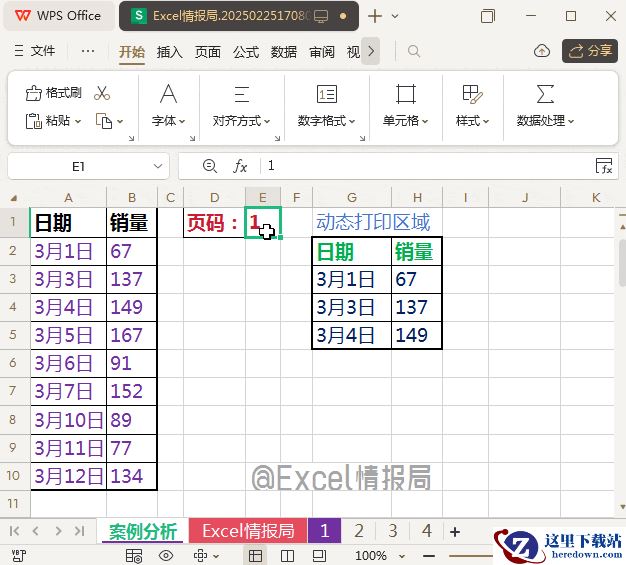
Task: Open clipboard group dialog launcher
Action: [x=131, y=138]
